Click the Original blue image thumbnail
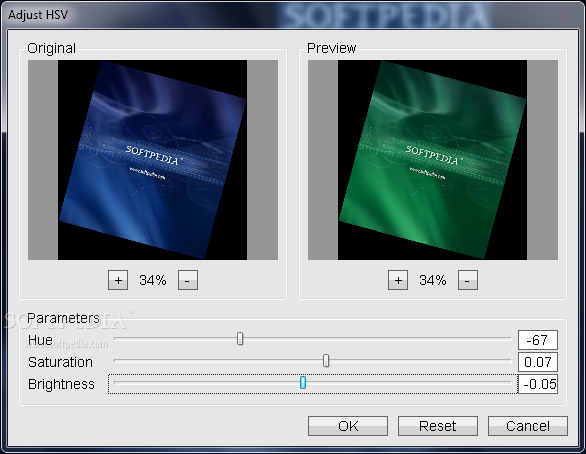Viewport: 586px width, 454px height. 152,160
